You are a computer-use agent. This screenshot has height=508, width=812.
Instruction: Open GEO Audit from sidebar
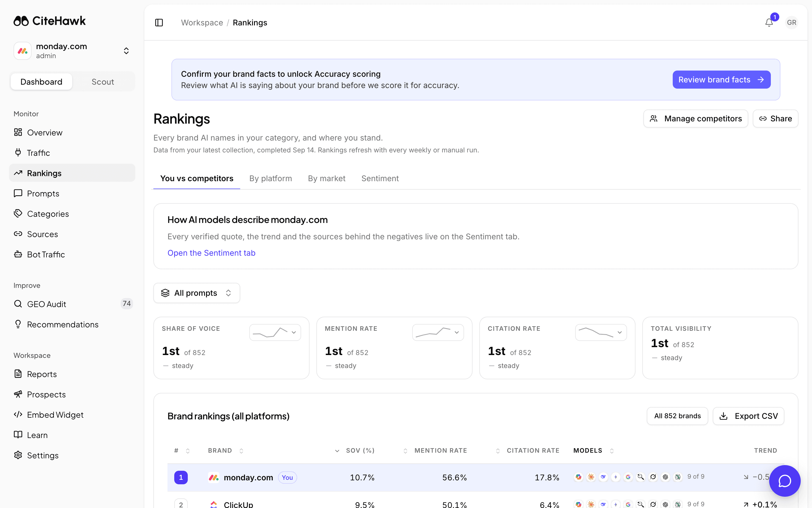72,304
